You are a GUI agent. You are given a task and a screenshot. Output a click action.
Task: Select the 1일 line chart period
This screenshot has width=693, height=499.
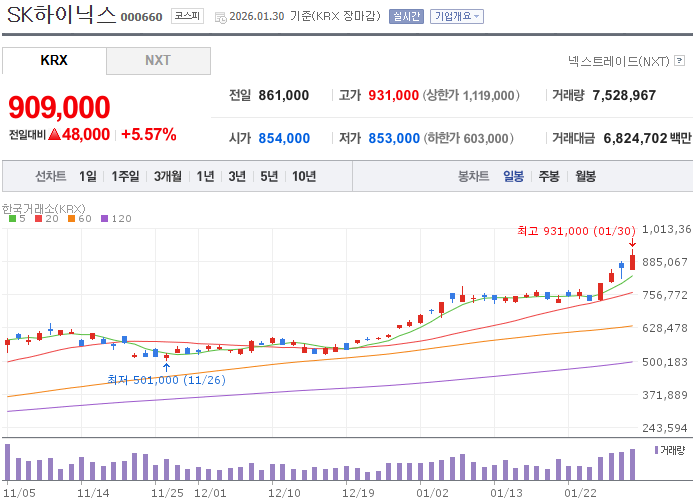tap(88, 176)
